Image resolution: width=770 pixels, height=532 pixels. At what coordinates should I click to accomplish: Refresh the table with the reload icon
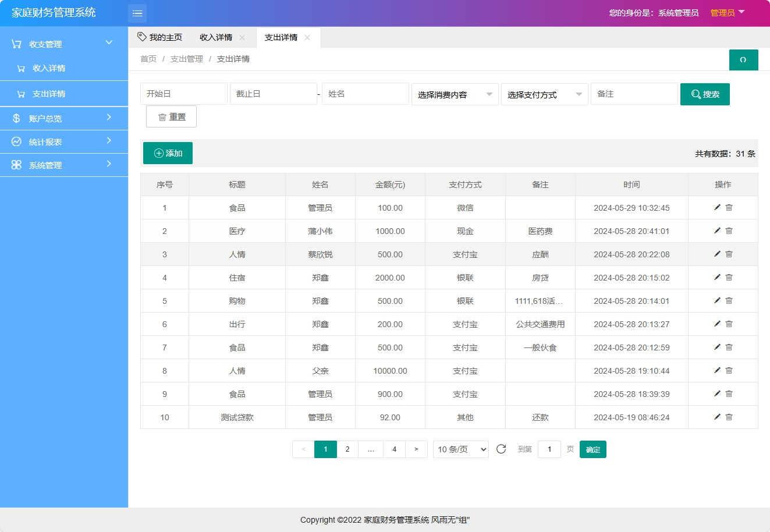501,449
